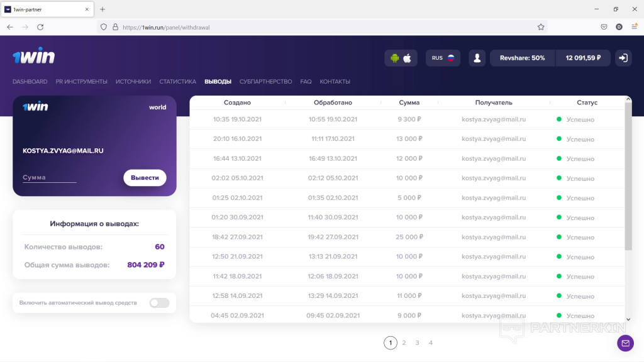Open the Firefox account icon
This screenshot has height=362, width=644.
pyautogui.click(x=619, y=27)
